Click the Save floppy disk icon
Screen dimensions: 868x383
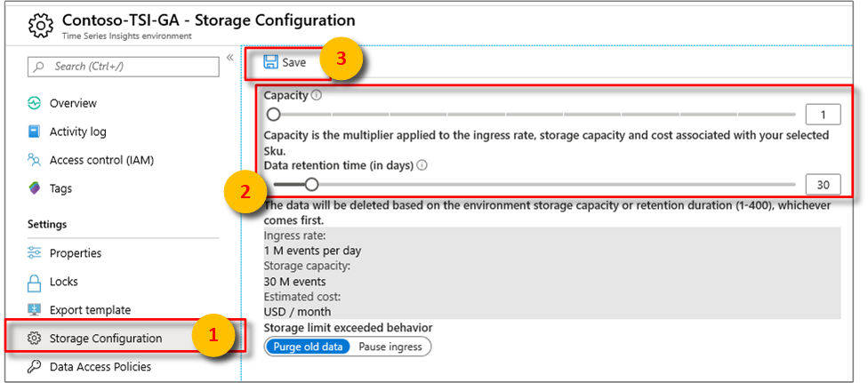pyautogui.click(x=270, y=62)
